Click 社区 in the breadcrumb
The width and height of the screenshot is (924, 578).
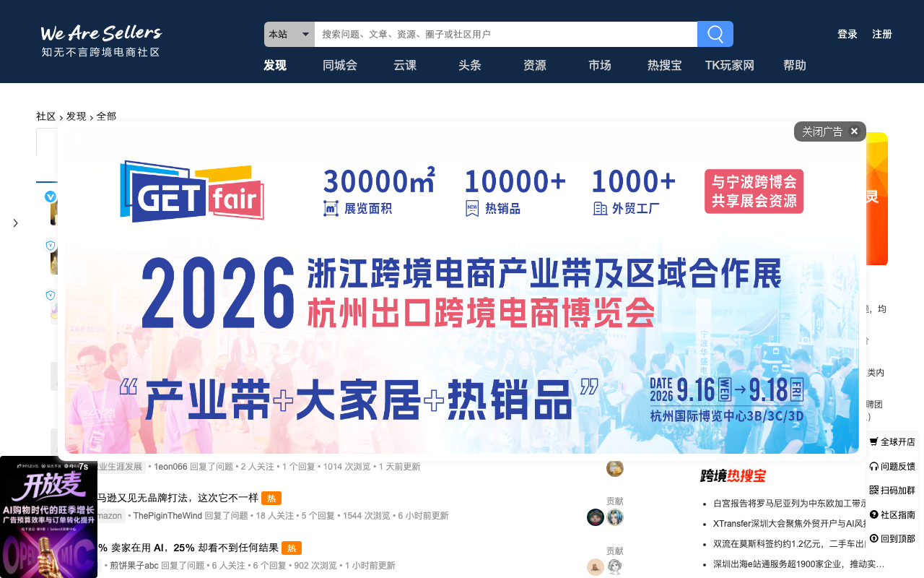[x=46, y=116]
